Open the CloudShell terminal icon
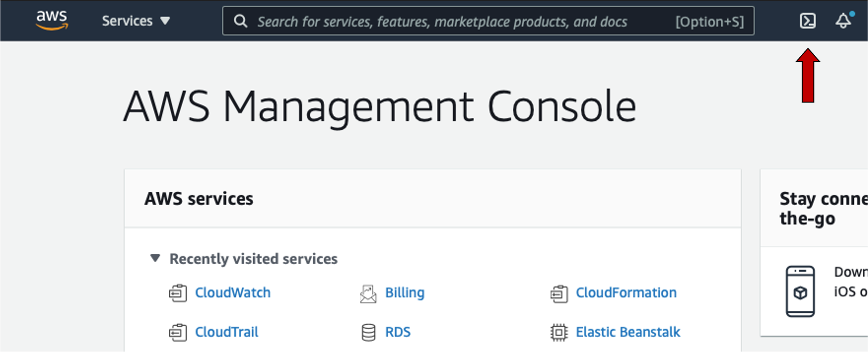The image size is (868, 352). pyautogui.click(x=807, y=21)
